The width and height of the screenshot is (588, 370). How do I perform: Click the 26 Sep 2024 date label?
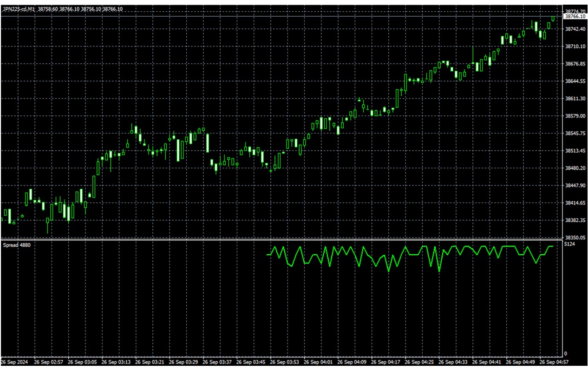[15, 362]
